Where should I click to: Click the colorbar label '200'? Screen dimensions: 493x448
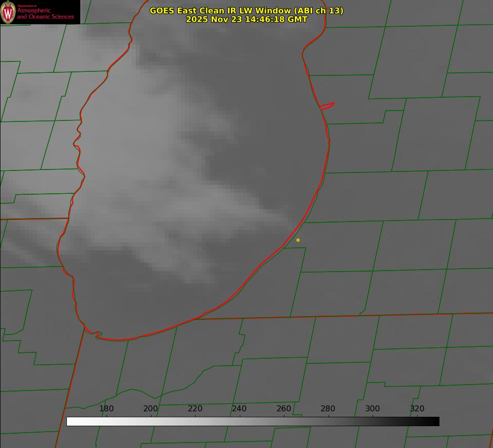[x=151, y=408]
